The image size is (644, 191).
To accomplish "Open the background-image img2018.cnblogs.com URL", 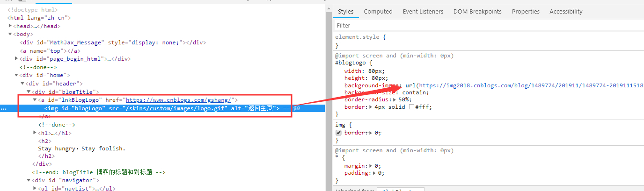I will tap(531, 85).
